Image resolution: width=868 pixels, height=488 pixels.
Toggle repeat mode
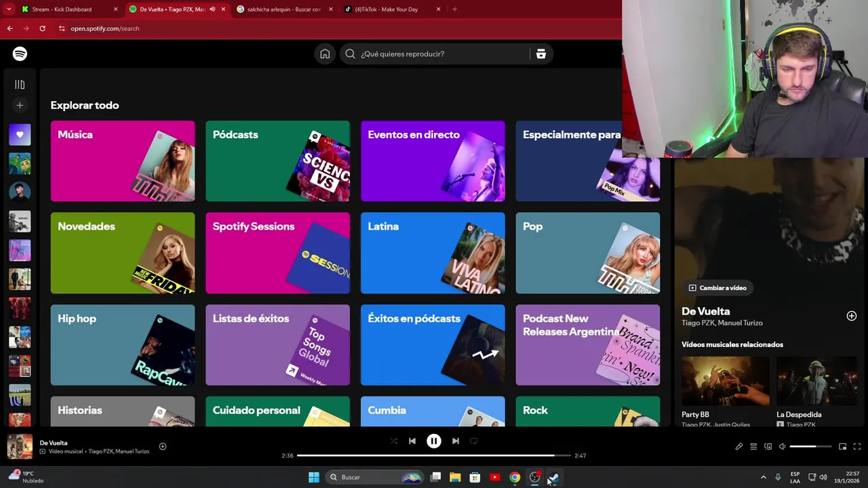tap(474, 441)
